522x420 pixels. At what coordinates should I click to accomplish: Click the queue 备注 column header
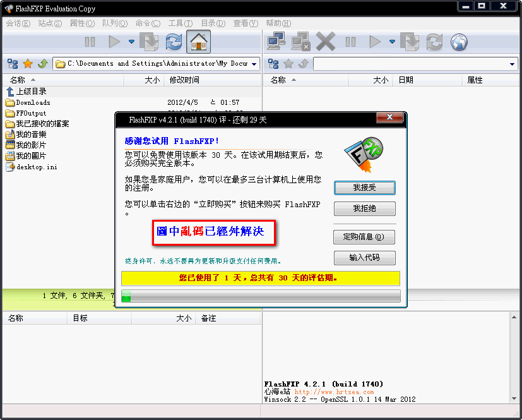point(228,318)
